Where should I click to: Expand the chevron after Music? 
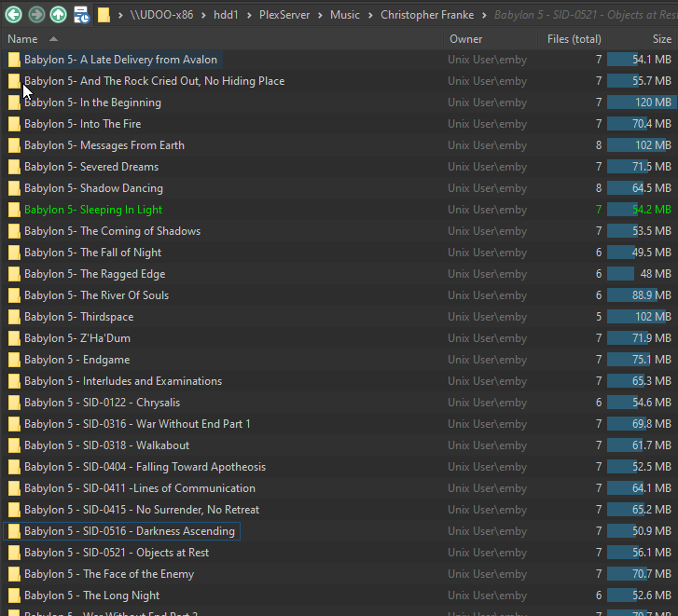[370, 16]
